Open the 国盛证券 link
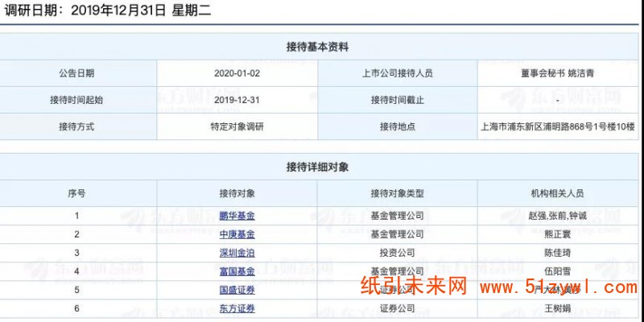The width and height of the screenshot is (644, 322). [237, 290]
